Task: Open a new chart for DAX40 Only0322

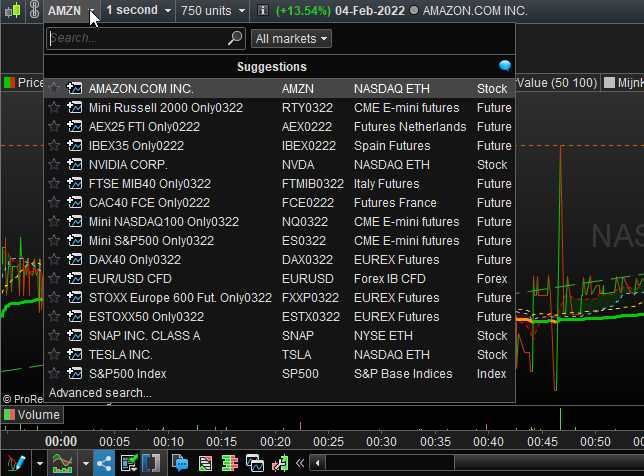Action: (x=74, y=259)
